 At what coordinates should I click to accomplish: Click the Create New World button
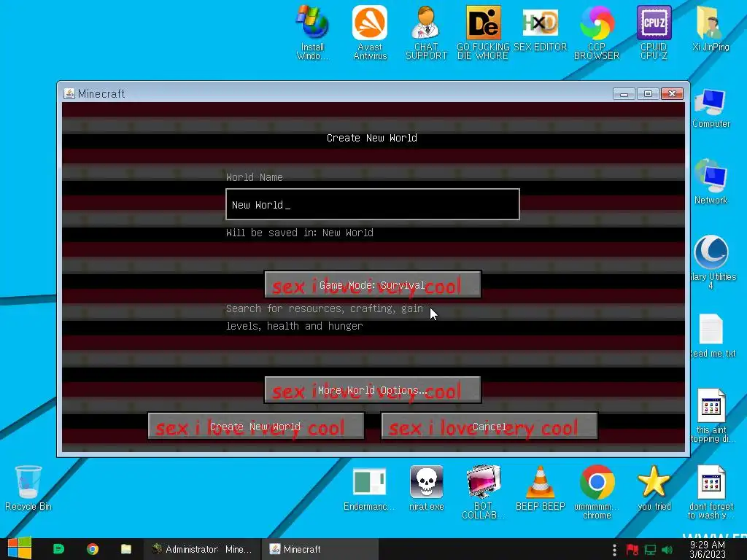point(256,427)
